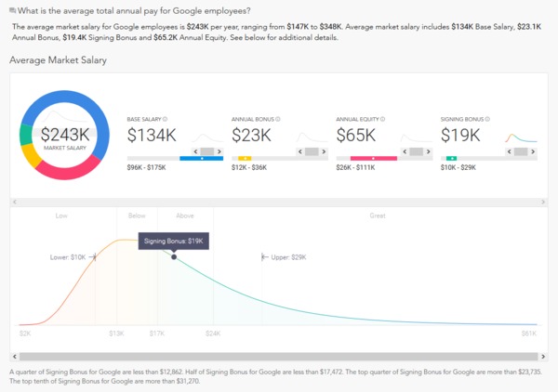Click the Base Salary info icon
Screen dimensions: 558x392
(x=166, y=119)
